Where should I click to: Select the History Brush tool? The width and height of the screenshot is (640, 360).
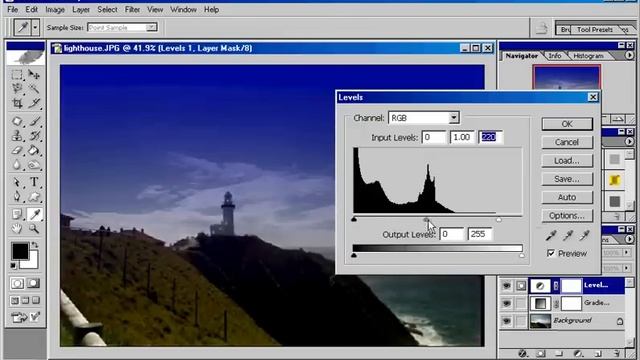[34, 136]
